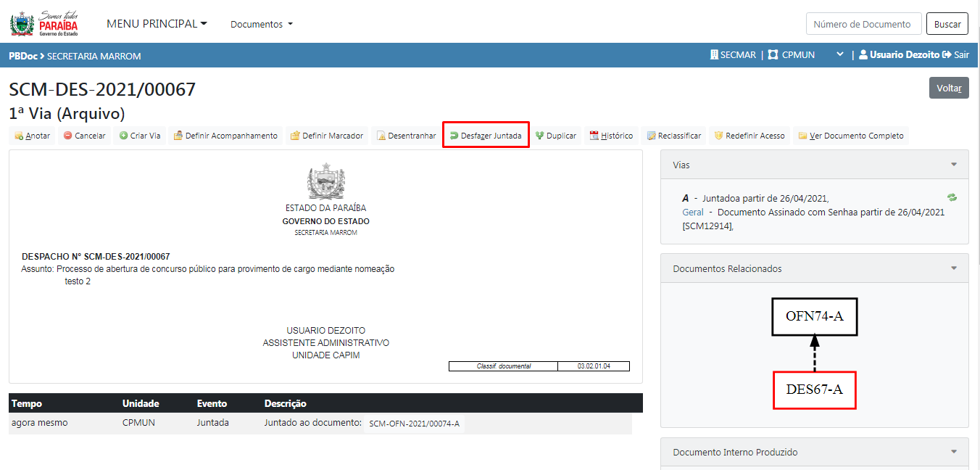Screen dimensions: 980x470
Task: Click the Criar Via icon
Action: pos(123,136)
